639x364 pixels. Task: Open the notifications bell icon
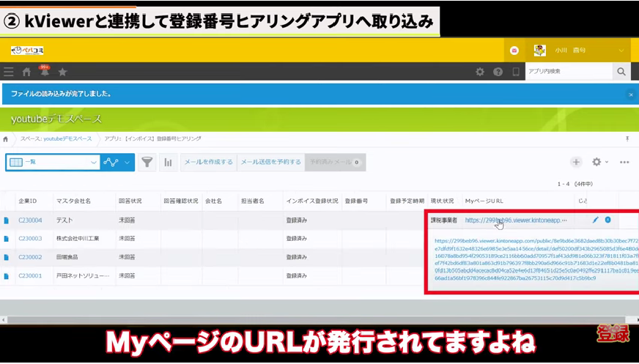pos(45,72)
